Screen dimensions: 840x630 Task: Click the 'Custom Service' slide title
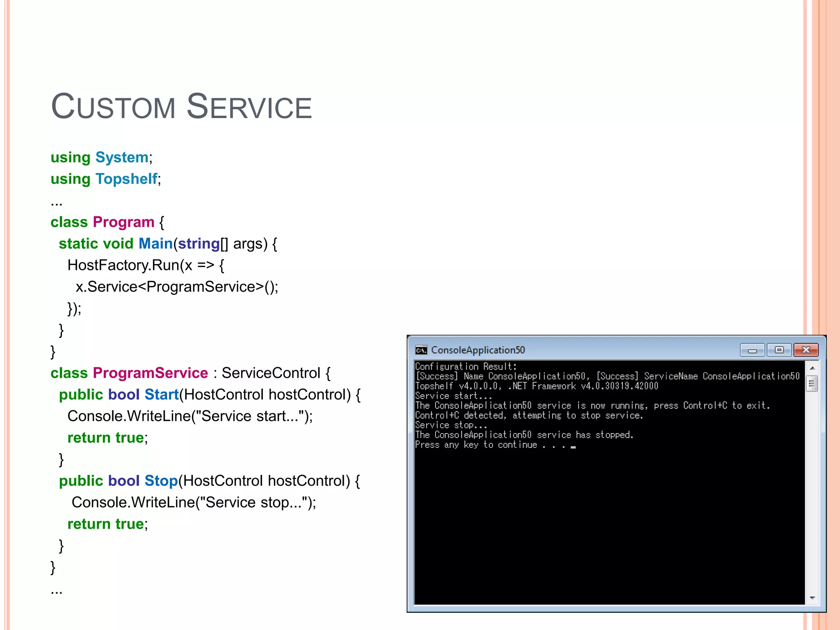(x=181, y=106)
